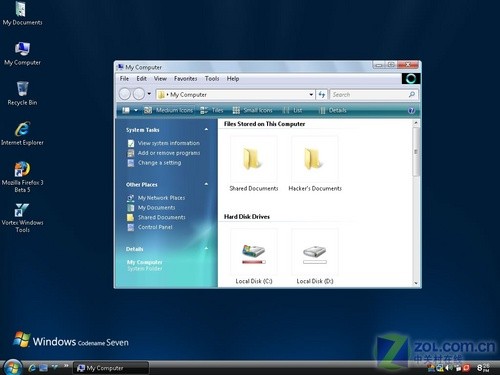Screen dimensions: 500x375
Task: Open the Favorites menu
Action: (x=185, y=79)
